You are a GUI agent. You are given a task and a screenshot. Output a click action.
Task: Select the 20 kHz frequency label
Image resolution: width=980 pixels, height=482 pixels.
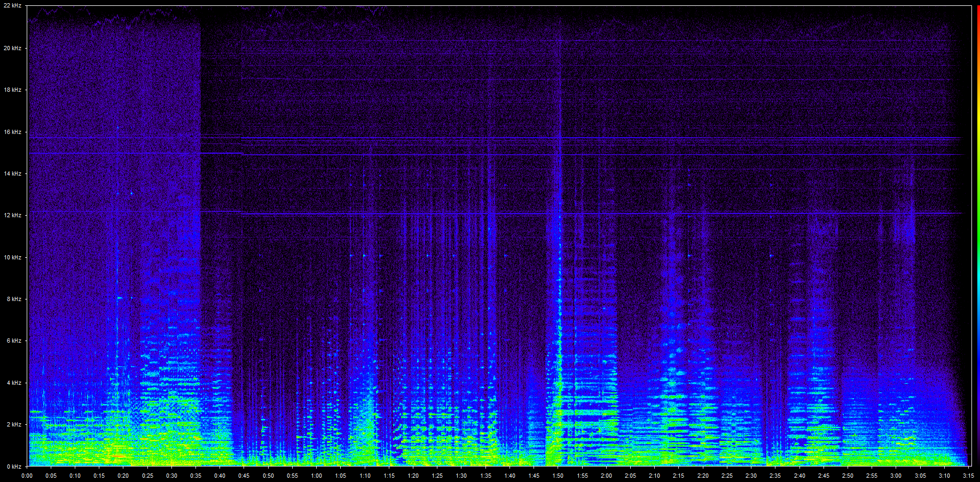[x=12, y=48]
